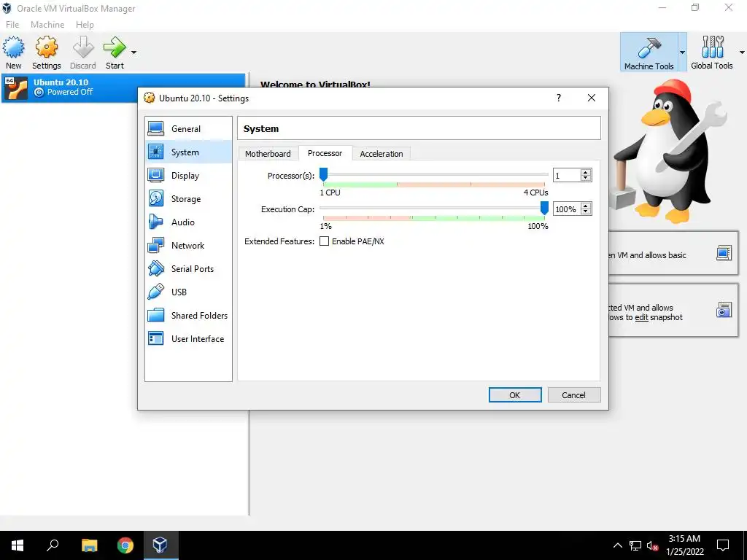Open File Explorer from the taskbar

click(x=89, y=545)
